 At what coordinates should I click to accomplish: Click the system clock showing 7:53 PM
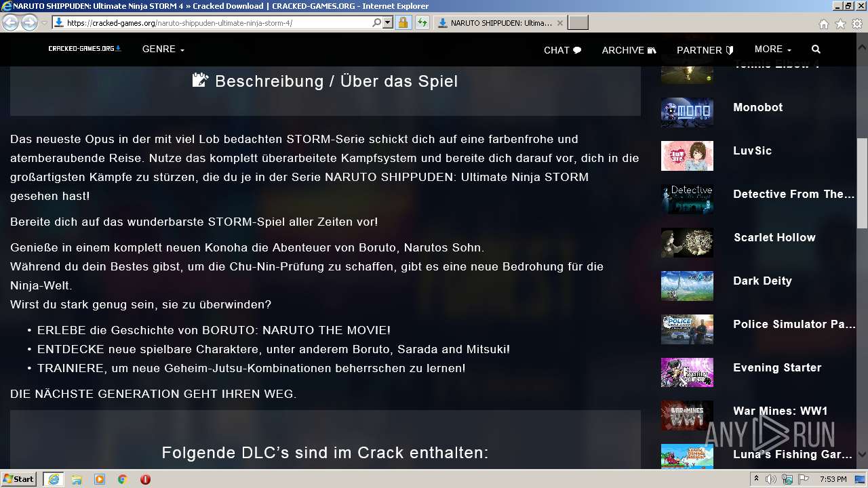click(833, 479)
